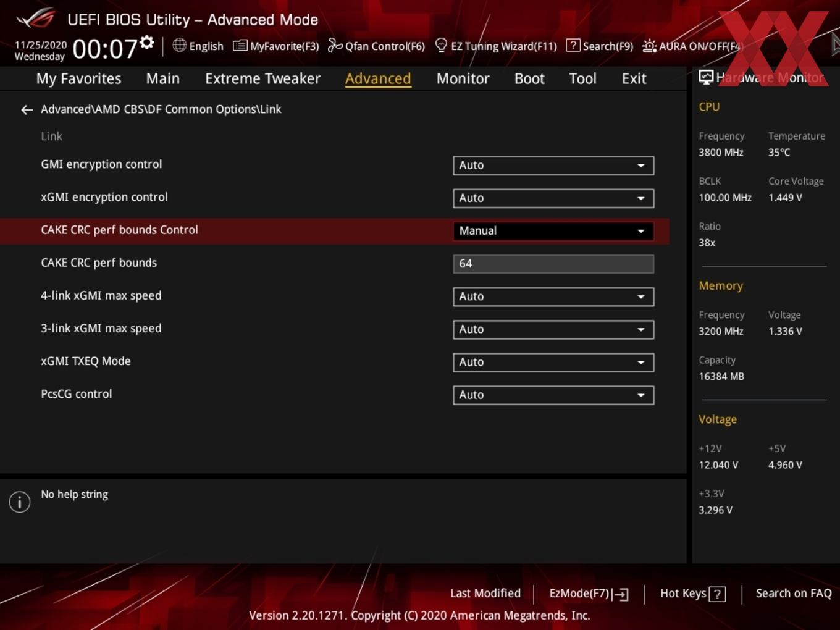
Task: Click the 35°C temperature value
Action: [x=779, y=153]
